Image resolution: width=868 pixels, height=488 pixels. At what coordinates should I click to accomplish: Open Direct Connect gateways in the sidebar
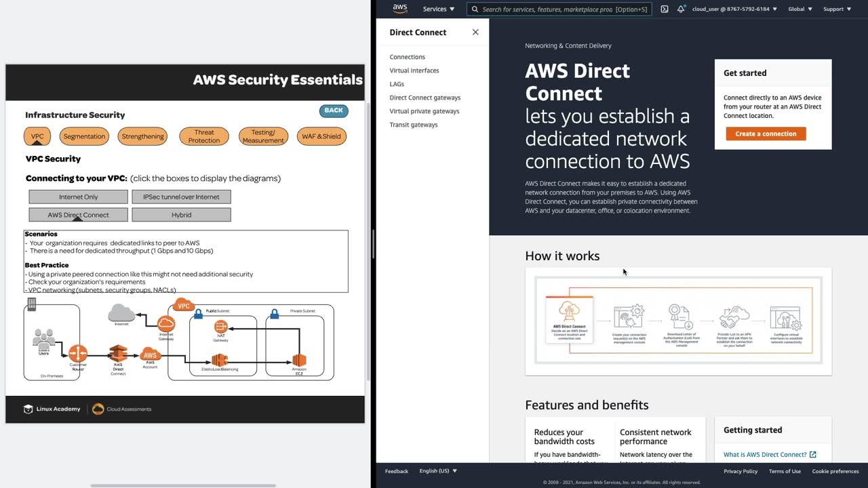425,98
